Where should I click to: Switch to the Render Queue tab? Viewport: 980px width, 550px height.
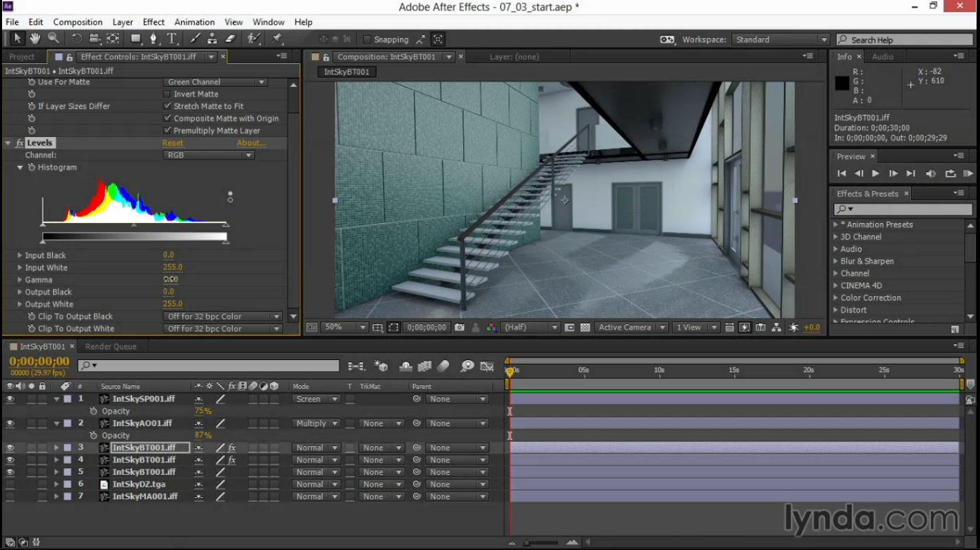111,347
